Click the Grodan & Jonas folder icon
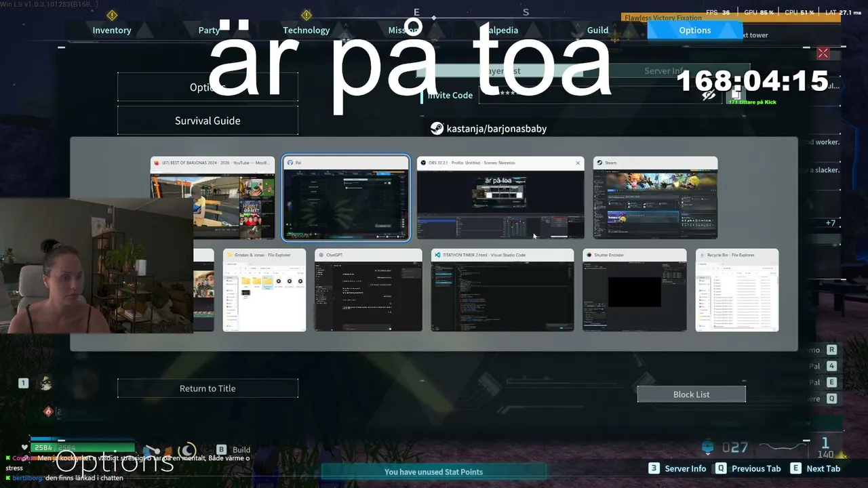Viewport: 868px width, 488px height. click(x=229, y=255)
